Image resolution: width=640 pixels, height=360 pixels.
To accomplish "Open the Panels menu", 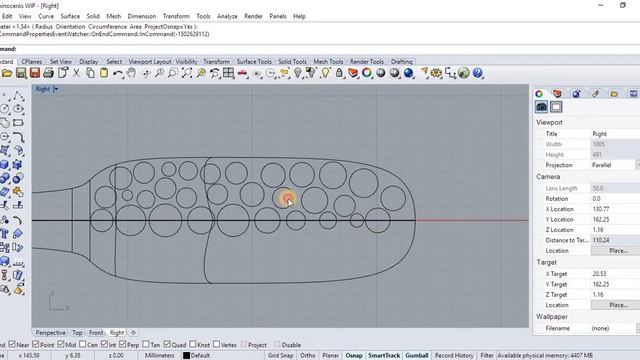I will 278,16.
